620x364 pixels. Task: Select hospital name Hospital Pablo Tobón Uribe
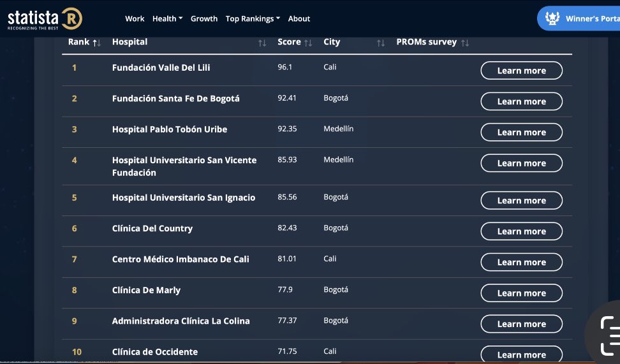pyautogui.click(x=170, y=129)
